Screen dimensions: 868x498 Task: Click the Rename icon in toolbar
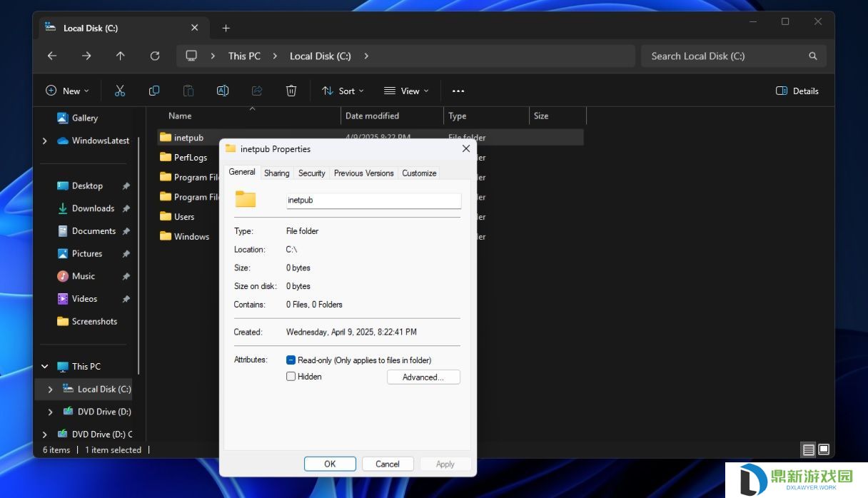223,91
